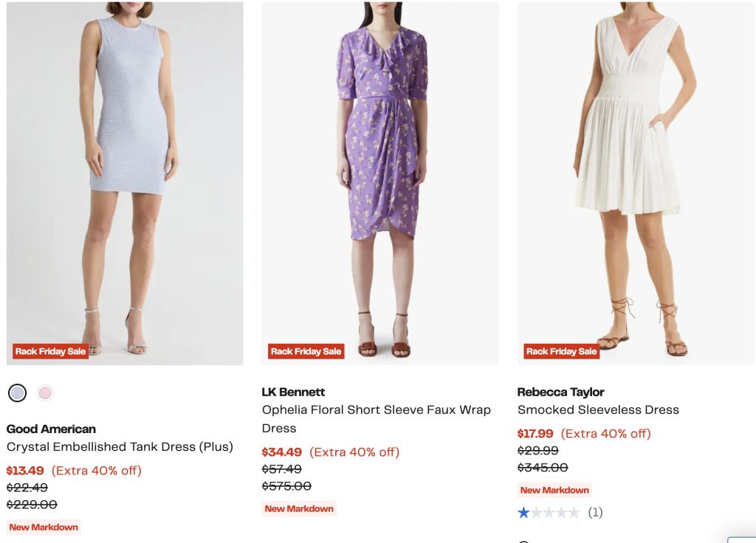The width and height of the screenshot is (756, 543).
Task: Click New Markdown tag under Good American dress
Action: (x=44, y=528)
